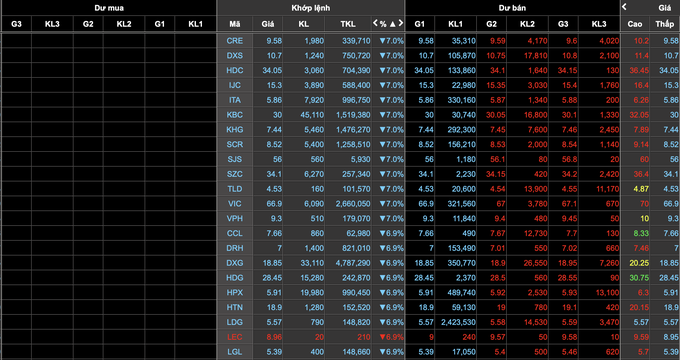Open the HDC stock symbol
This screenshot has width=680, height=360.
pos(235,70)
